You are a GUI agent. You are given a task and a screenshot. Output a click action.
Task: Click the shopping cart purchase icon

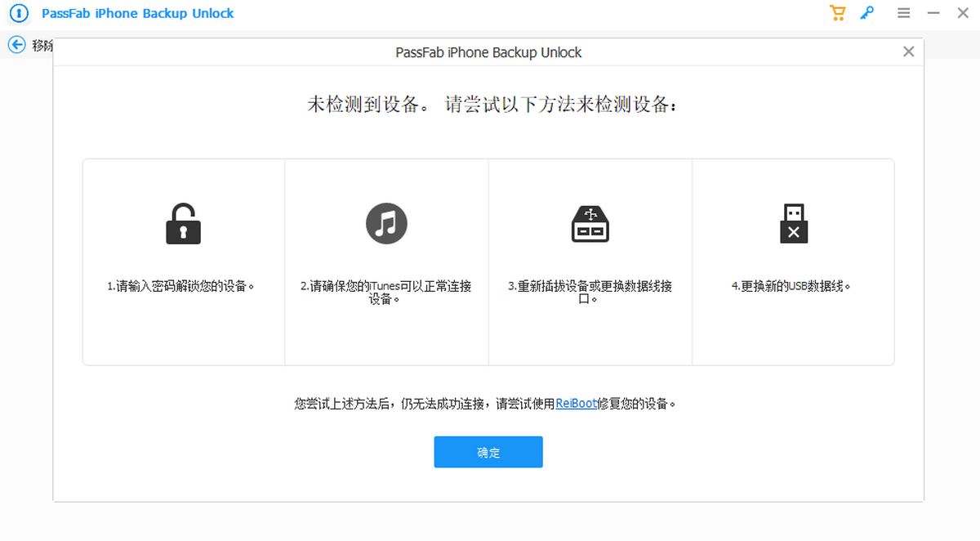pyautogui.click(x=837, y=13)
